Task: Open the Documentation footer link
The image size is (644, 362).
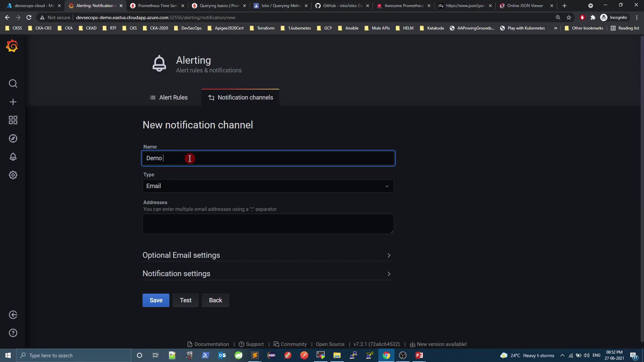Action: pos(211,344)
